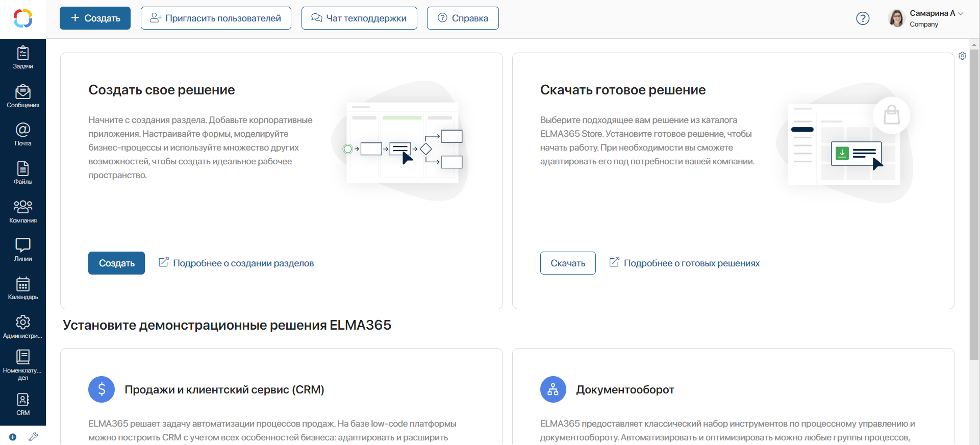980x445 pixels.
Task: Open the Администрирование section
Action: (x=23, y=327)
